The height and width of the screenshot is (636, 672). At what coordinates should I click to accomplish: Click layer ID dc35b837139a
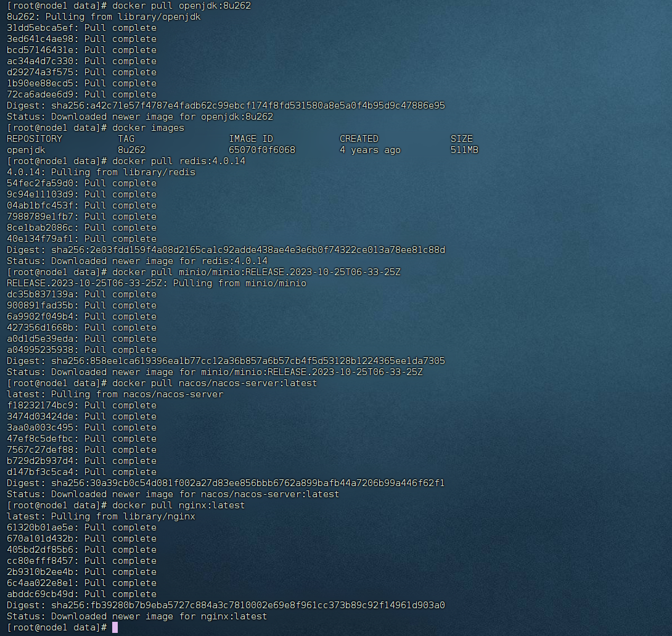pyautogui.click(x=40, y=295)
